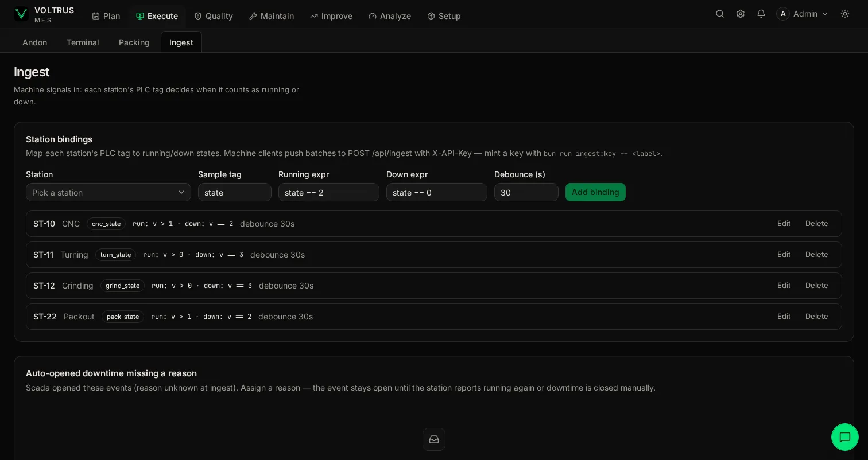
Task: Open the Pick a station dropdown
Action: 108,192
